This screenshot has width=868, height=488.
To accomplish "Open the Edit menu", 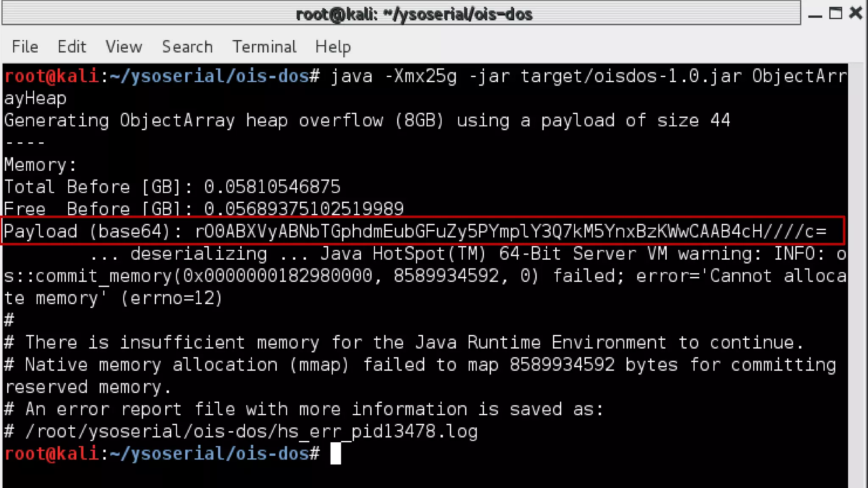I will click(x=72, y=47).
